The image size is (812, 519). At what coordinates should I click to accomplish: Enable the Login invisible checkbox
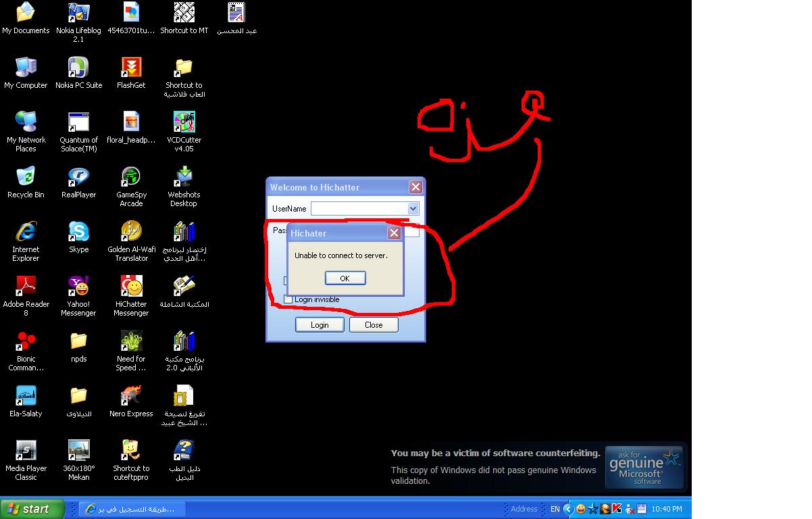(288, 299)
